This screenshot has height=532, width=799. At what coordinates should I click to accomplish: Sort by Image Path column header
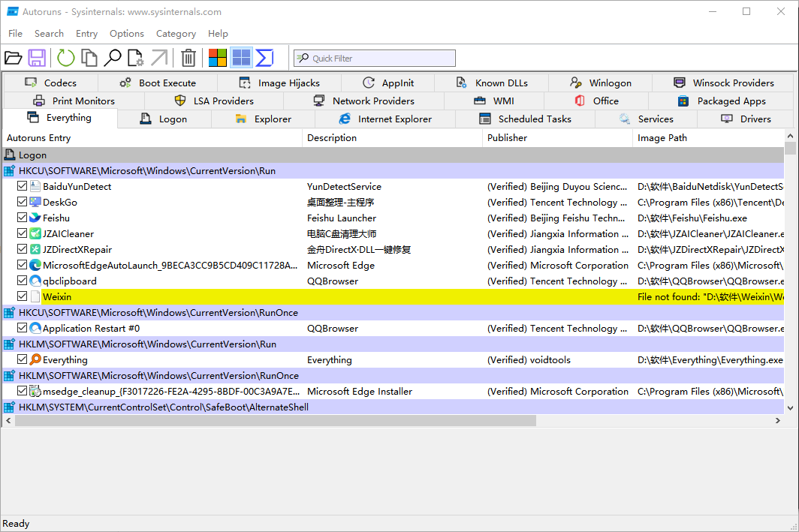coord(708,138)
